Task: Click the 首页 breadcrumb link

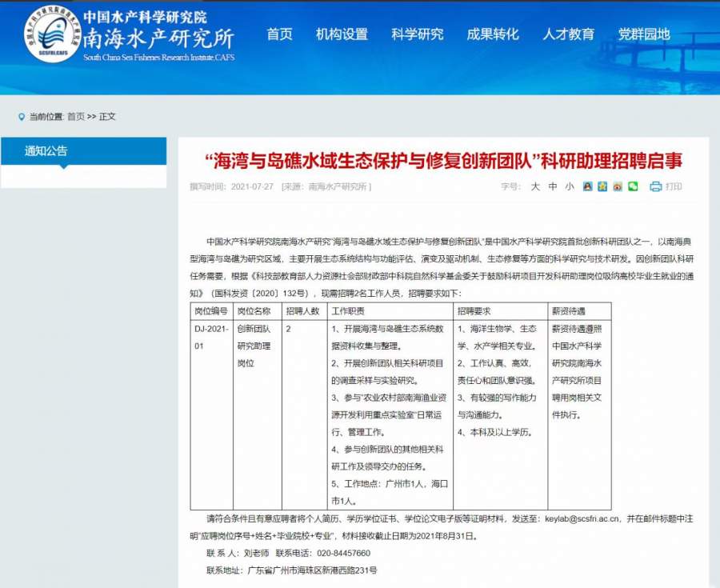Action: pyautogui.click(x=76, y=117)
